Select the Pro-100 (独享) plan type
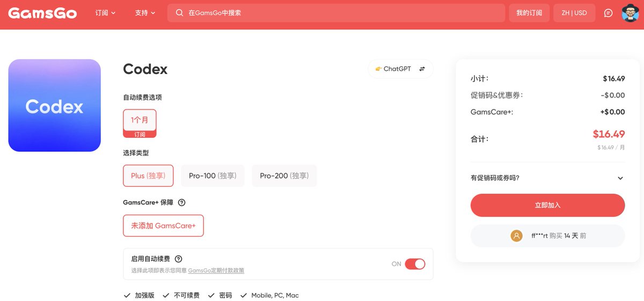This screenshot has width=644, height=301. point(213,175)
